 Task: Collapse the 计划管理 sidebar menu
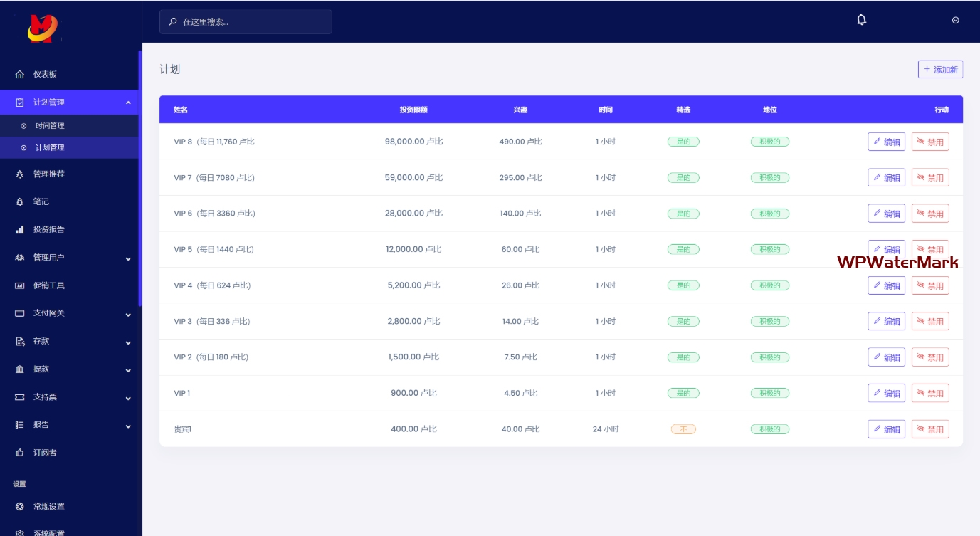pos(128,103)
